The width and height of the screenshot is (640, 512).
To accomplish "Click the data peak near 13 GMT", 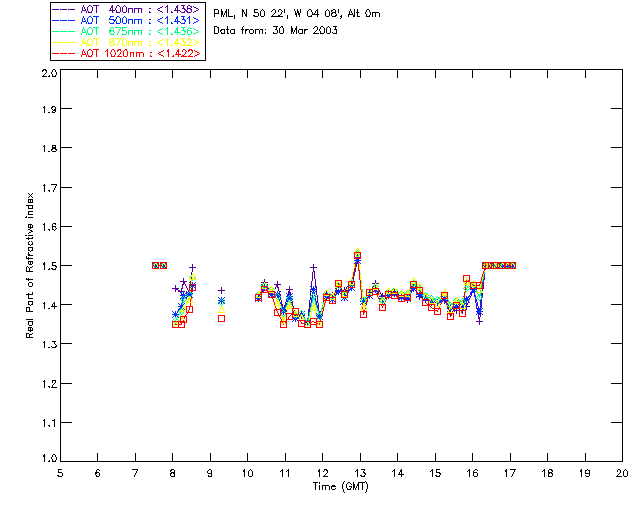I will [x=357, y=256].
